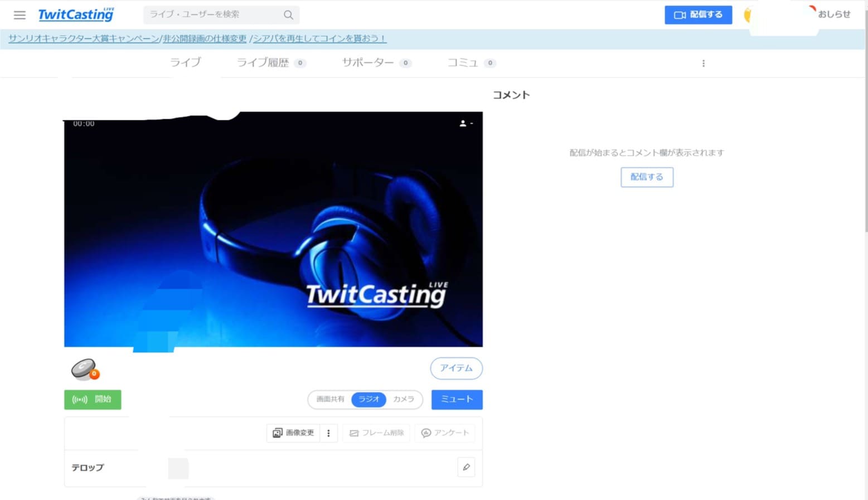868x500 pixels.
Task: Click the ミュート button
Action: [x=457, y=399]
